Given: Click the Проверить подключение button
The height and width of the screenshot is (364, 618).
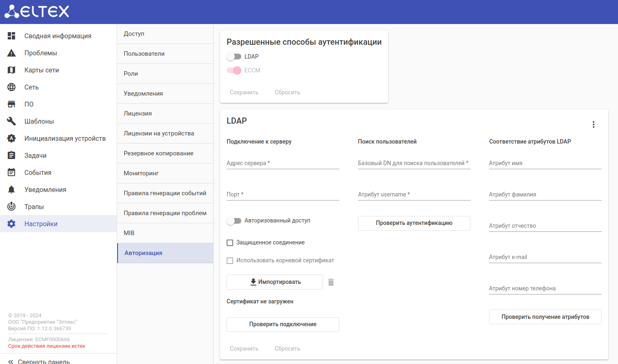Looking at the screenshot, I should tap(283, 325).
